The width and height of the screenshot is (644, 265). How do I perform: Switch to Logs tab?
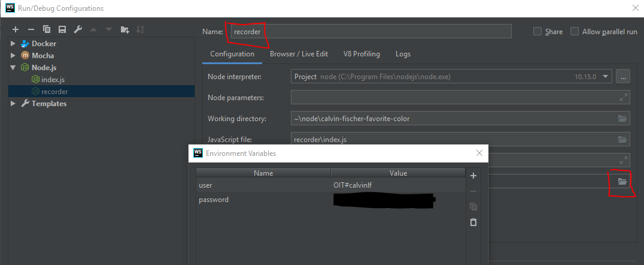coord(403,54)
